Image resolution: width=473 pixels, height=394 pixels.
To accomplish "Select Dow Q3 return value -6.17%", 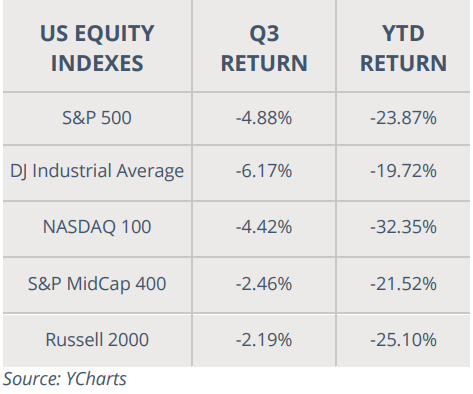I will click(x=264, y=171).
